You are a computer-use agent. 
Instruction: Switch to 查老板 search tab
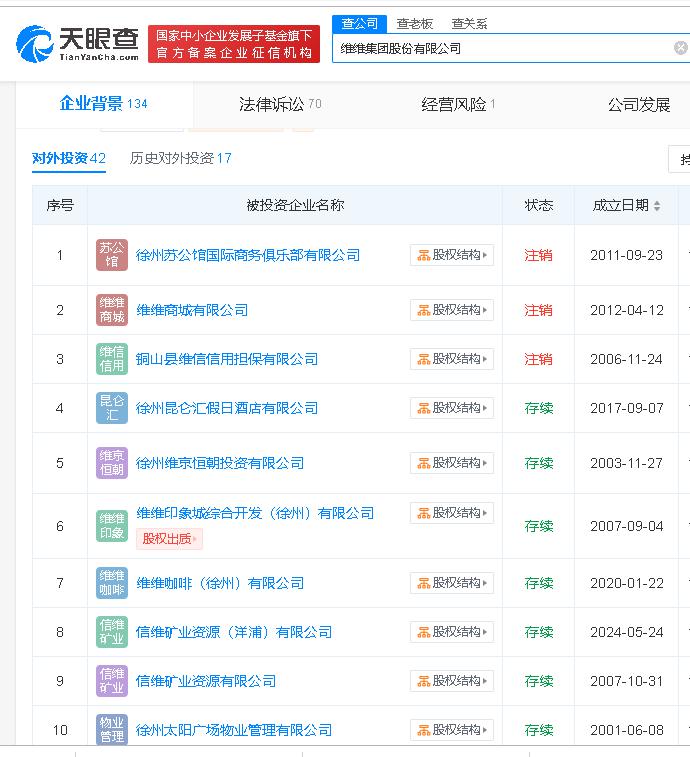pos(414,24)
